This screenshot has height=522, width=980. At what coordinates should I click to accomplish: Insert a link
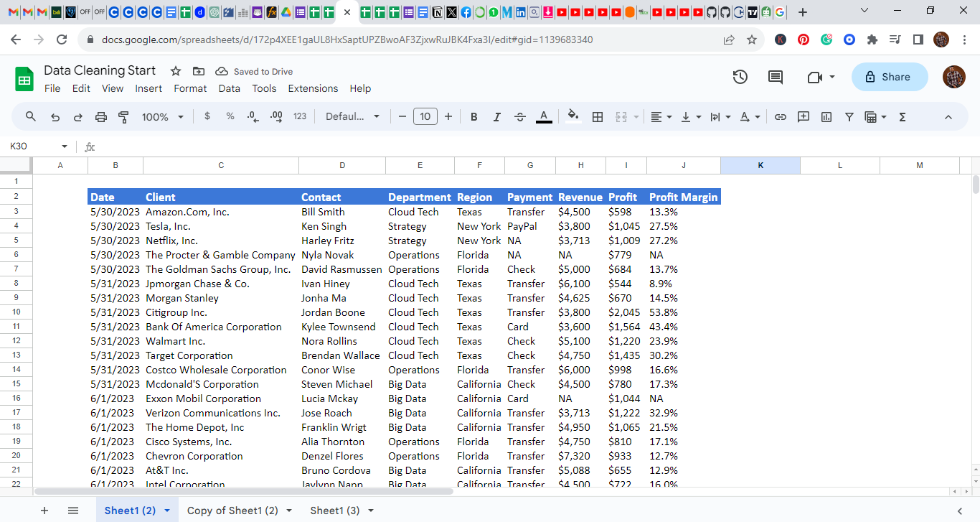pyautogui.click(x=781, y=116)
